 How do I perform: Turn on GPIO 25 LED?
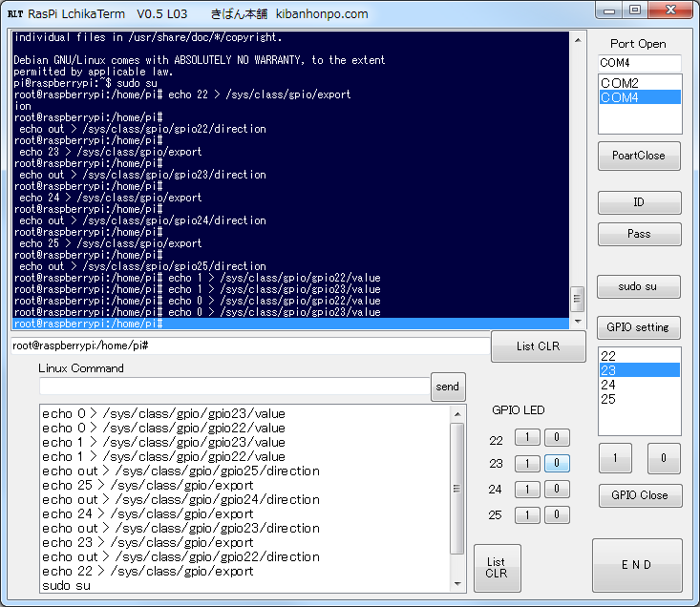[527, 515]
